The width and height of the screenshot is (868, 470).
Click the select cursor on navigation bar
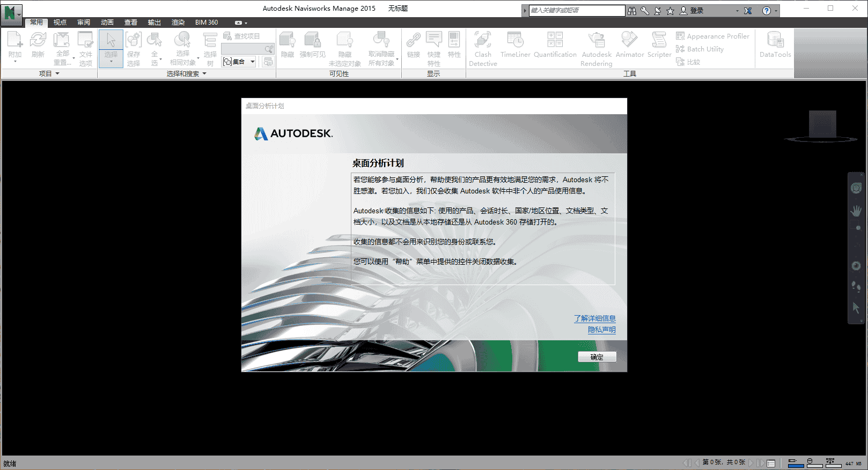[x=856, y=308]
